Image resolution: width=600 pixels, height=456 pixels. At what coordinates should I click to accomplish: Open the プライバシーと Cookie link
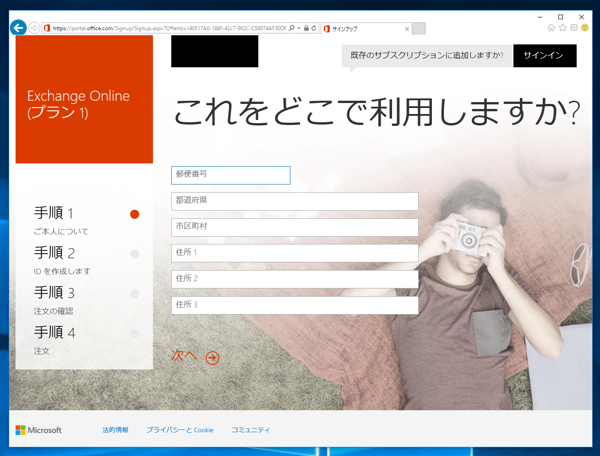(180, 430)
